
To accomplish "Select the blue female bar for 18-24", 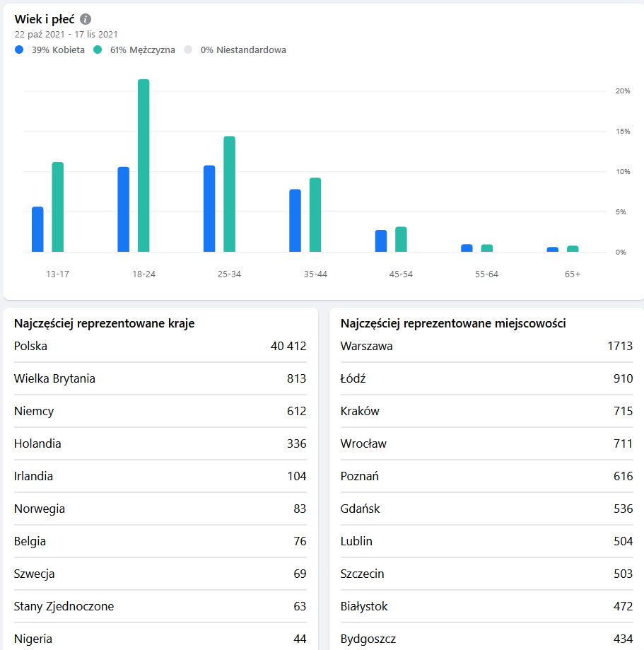I will point(124,209).
